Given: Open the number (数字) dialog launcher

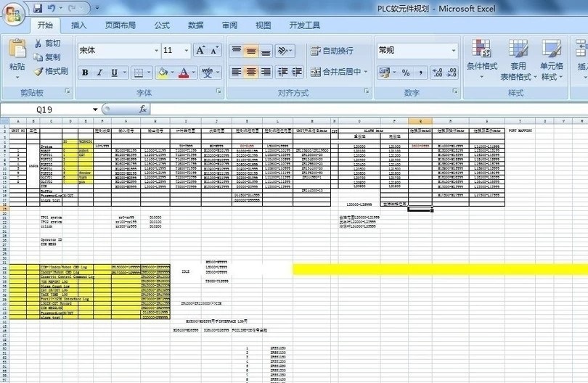Looking at the screenshot, I should pyautogui.click(x=455, y=91).
